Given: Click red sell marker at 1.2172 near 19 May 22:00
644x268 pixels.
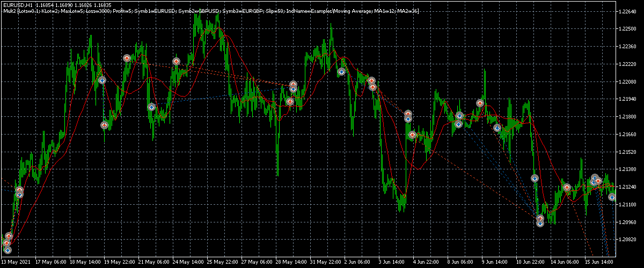Looking at the screenshot, I should point(105,125).
